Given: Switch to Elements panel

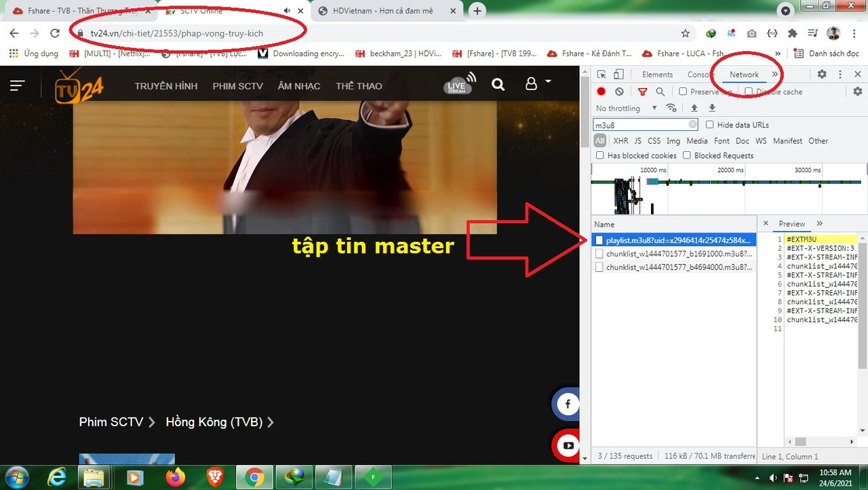Looking at the screenshot, I should click(657, 75).
